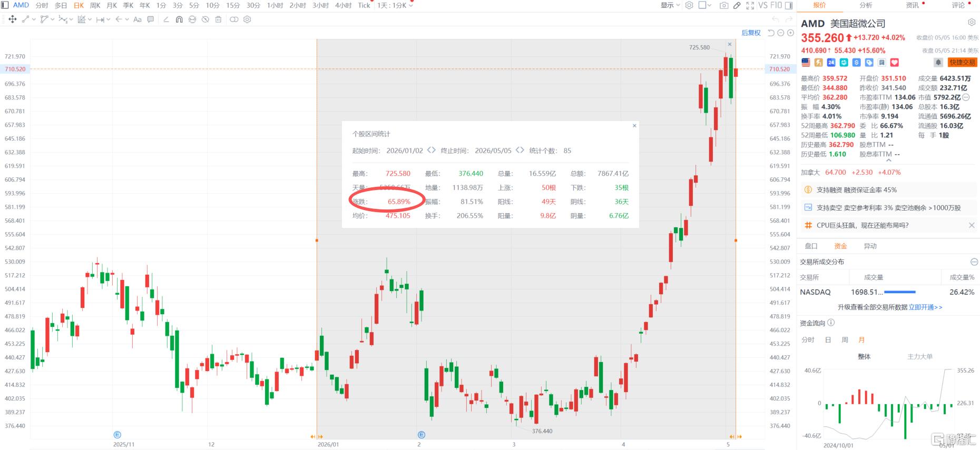Delete all drawings with the trash icon
This screenshot has width=980, height=450.
(218, 19)
